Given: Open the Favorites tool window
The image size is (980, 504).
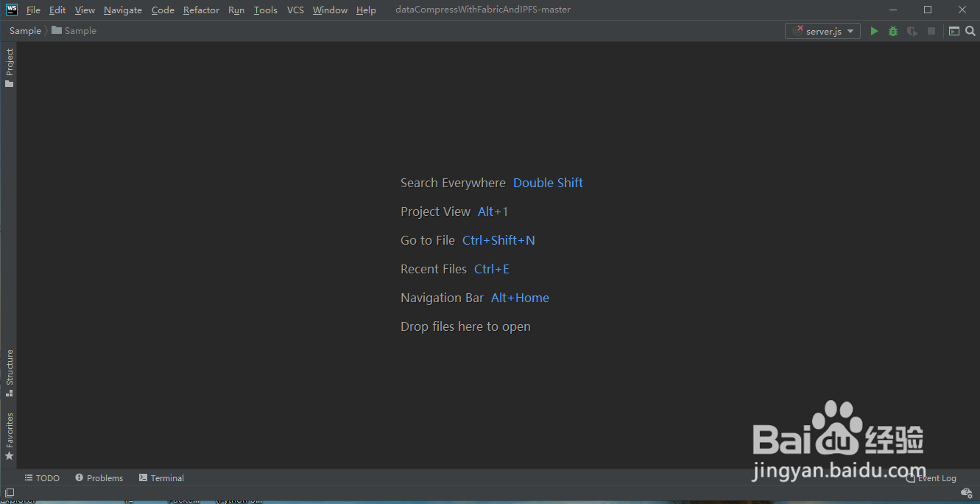Looking at the screenshot, I should [x=9, y=436].
